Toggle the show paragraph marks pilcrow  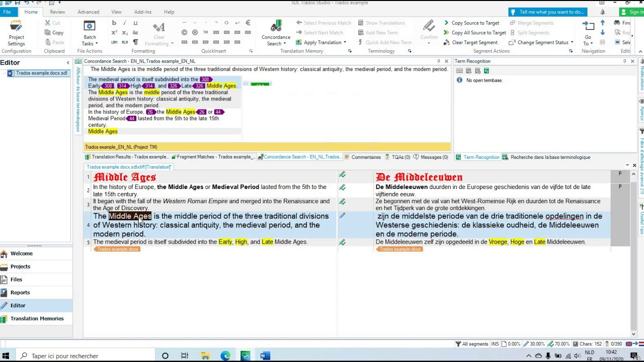135,42
